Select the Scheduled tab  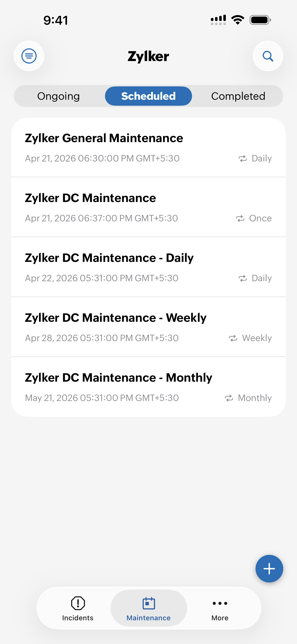click(148, 96)
